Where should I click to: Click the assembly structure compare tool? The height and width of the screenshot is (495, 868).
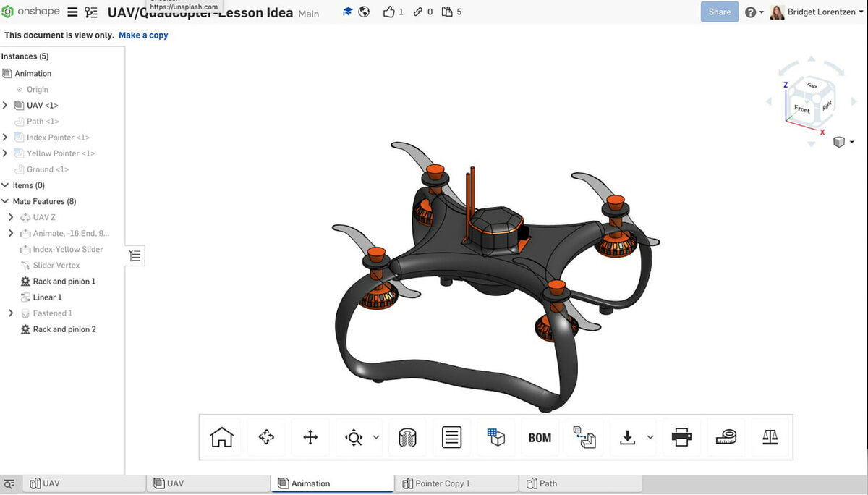(584, 437)
